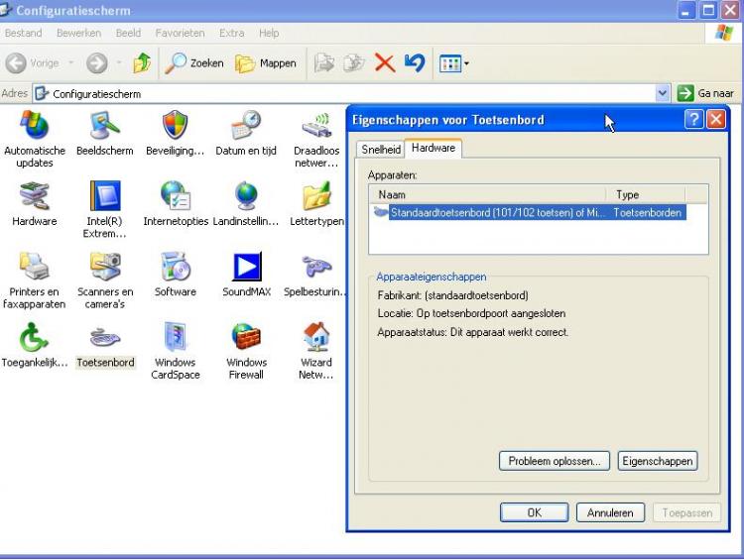Click the Ga naar button
This screenshot has height=560, width=744.
[x=706, y=93]
